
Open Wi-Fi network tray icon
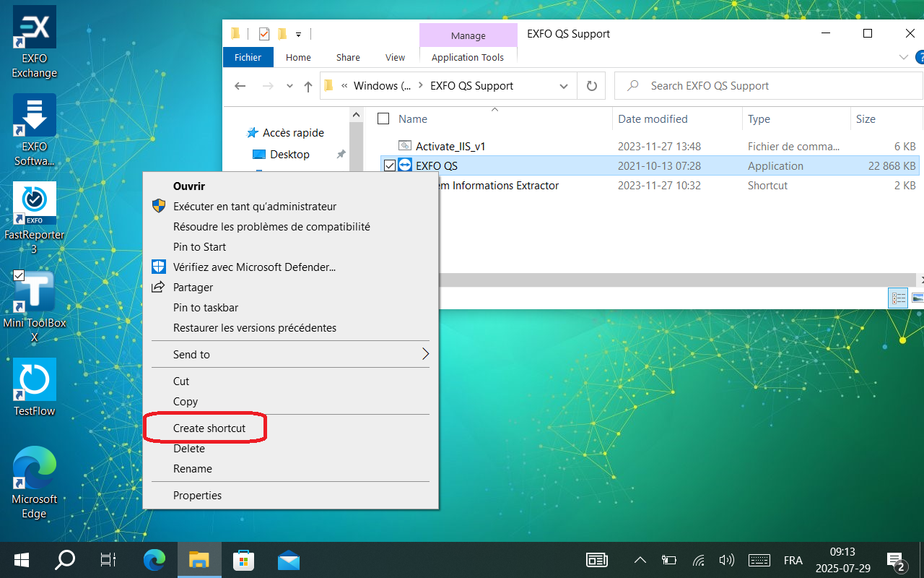tap(698, 560)
